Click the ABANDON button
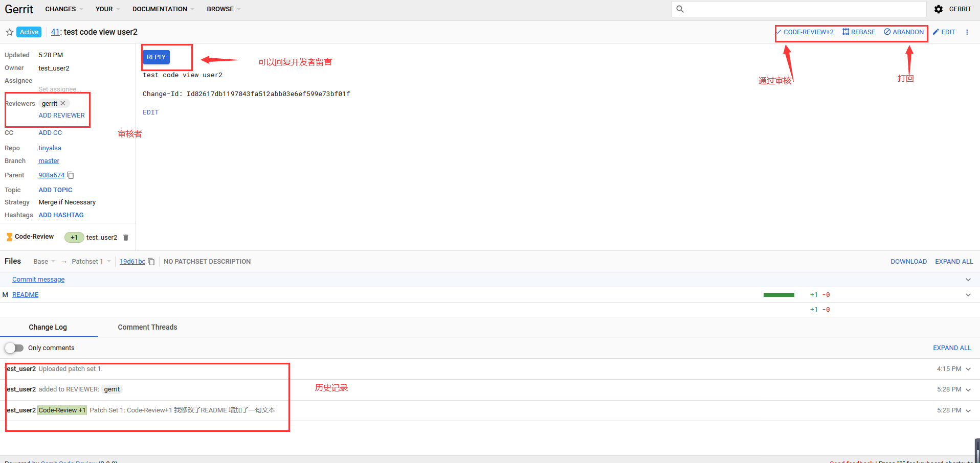The height and width of the screenshot is (463, 980). (904, 32)
